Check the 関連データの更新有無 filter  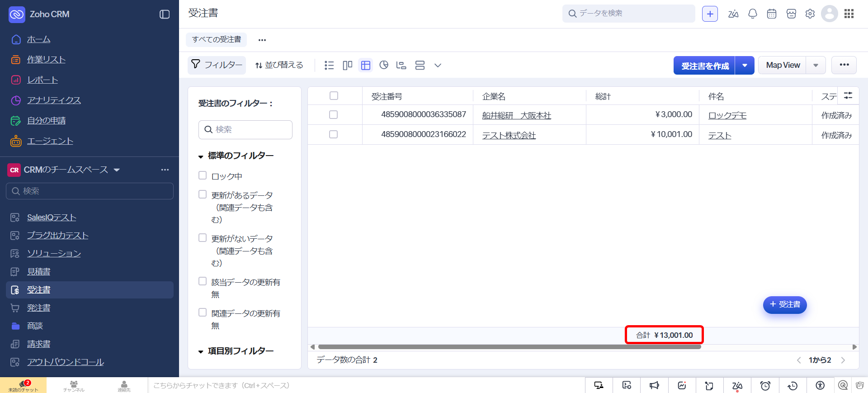(203, 313)
